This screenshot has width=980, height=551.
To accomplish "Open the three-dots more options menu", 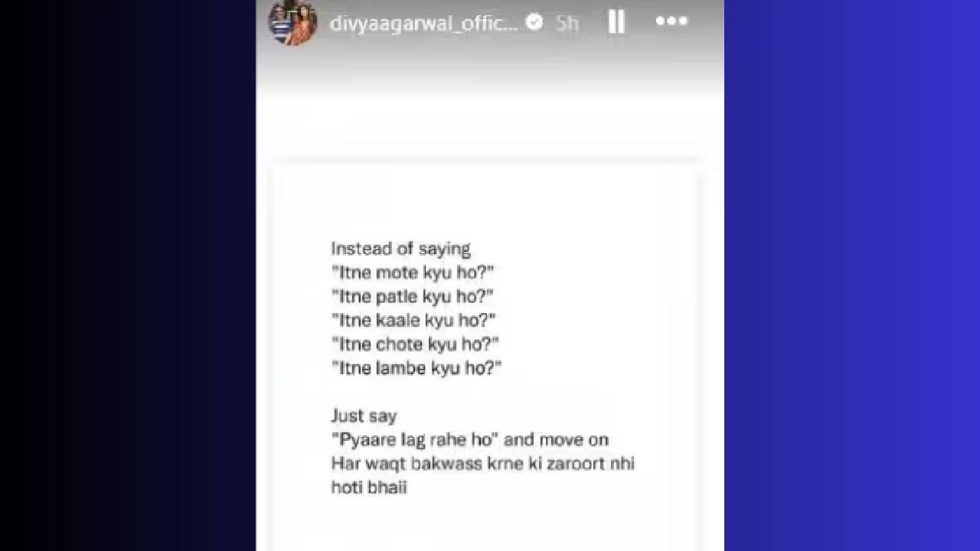I will pyautogui.click(x=671, y=21).
